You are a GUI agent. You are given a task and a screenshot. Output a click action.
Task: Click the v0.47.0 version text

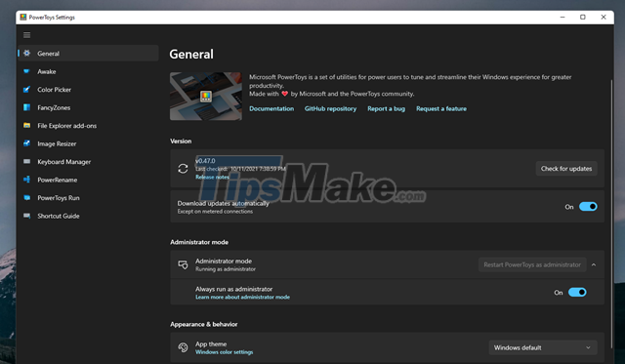click(x=205, y=161)
